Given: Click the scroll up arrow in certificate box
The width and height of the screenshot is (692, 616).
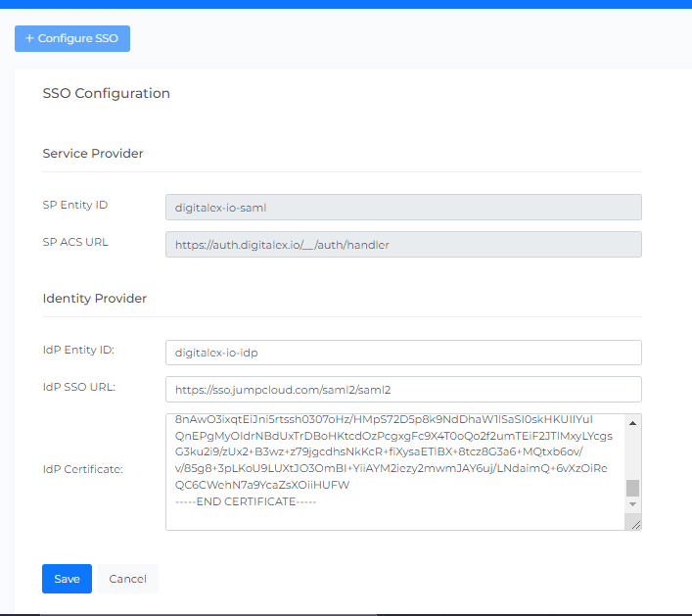Looking at the screenshot, I should [x=632, y=422].
